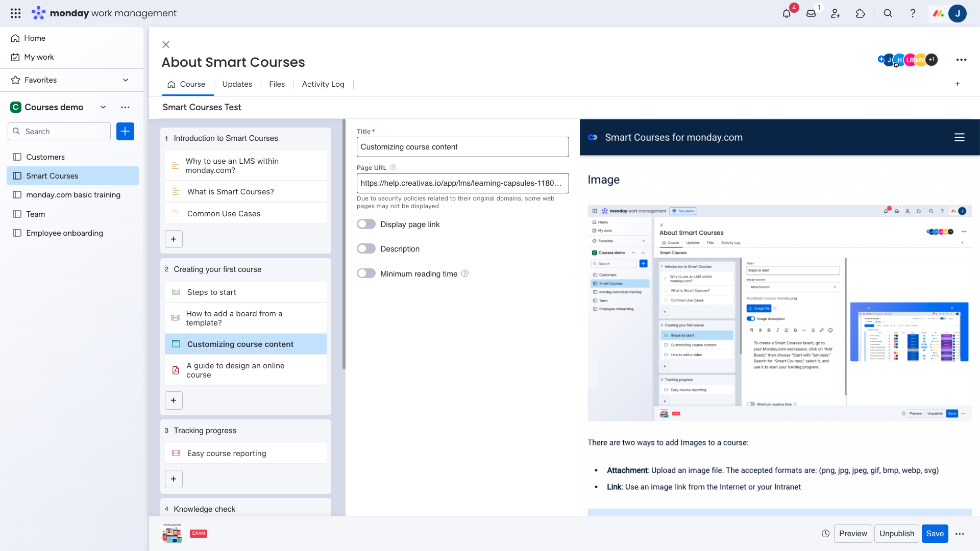Open search everything magnifier
Screen dimensions: 980x551
pos(888,13)
